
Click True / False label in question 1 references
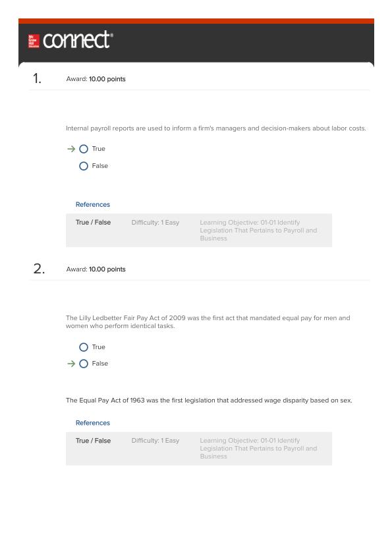pyautogui.click(x=93, y=222)
